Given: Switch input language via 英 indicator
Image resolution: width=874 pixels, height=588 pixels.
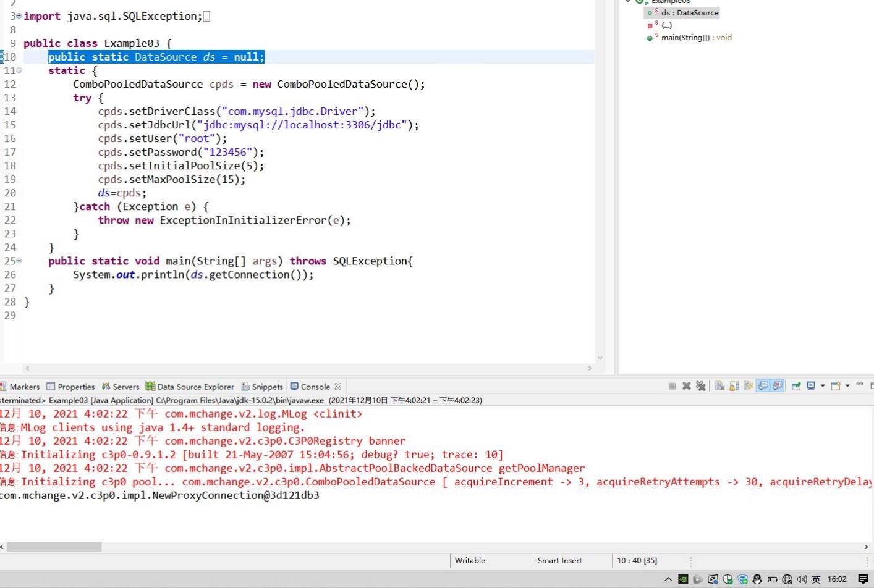Looking at the screenshot, I should (x=816, y=579).
